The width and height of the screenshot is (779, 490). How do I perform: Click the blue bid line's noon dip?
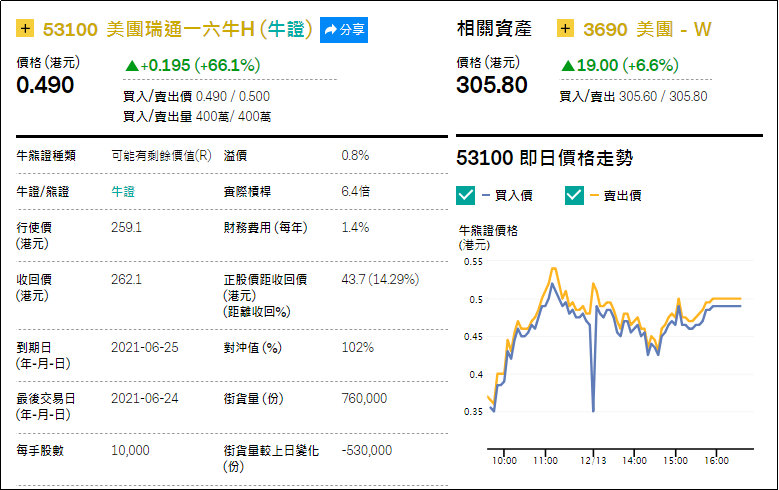tap(593, 410)
